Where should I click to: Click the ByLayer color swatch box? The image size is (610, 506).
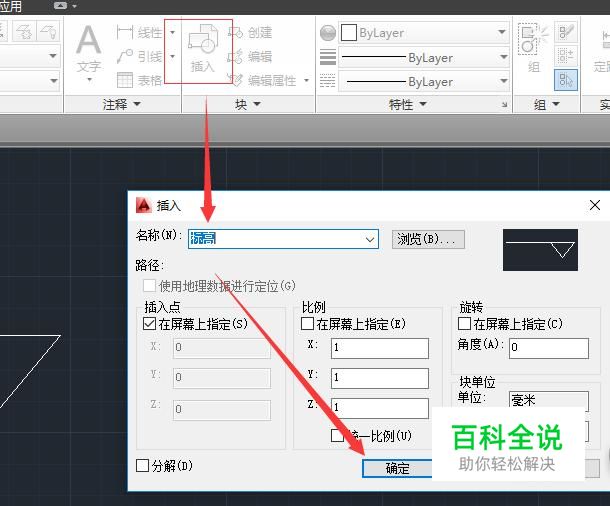click(x=349, y=33)
